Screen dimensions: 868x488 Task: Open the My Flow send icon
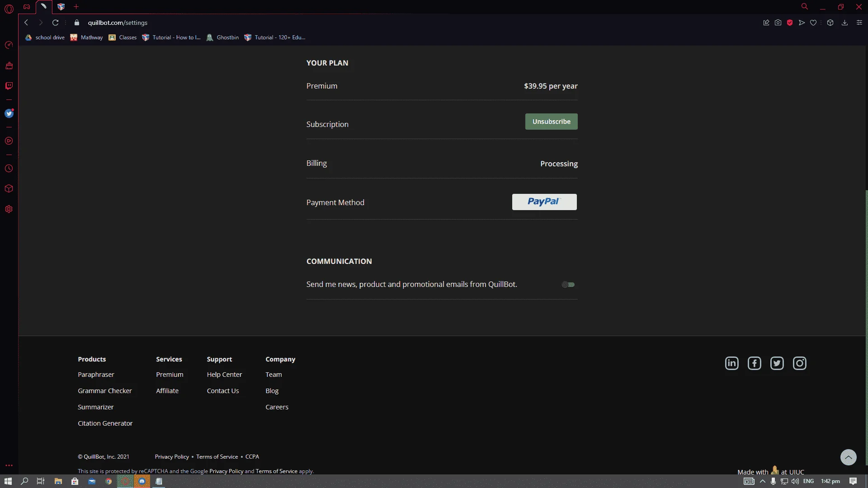(802, 23)
